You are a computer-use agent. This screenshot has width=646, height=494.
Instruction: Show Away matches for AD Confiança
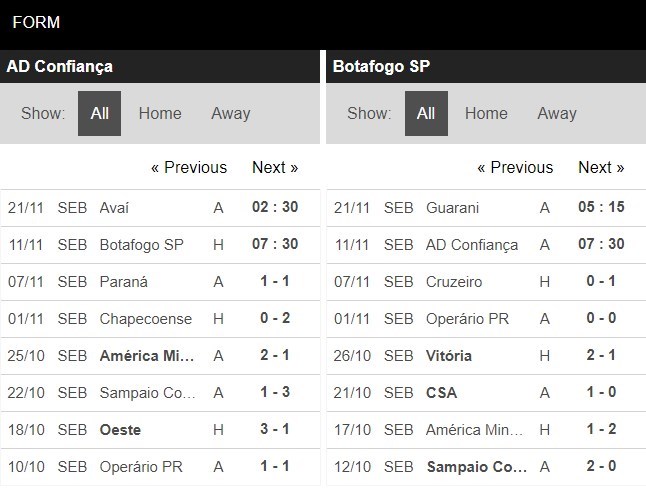(230, 113)
